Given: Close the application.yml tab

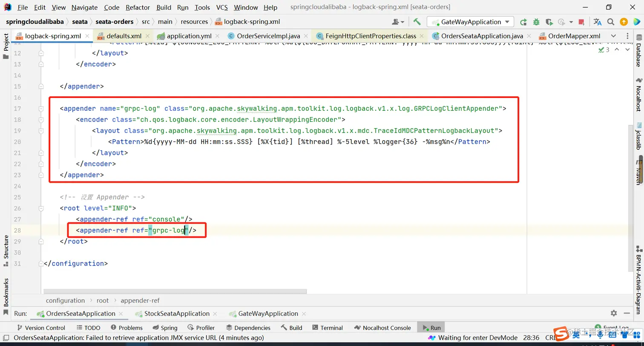Looking at the screenshot, I should 218,36.
